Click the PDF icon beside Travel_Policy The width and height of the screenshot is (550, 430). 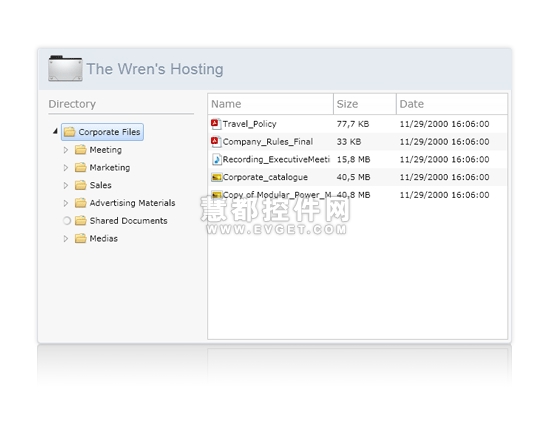pos(216,124)
